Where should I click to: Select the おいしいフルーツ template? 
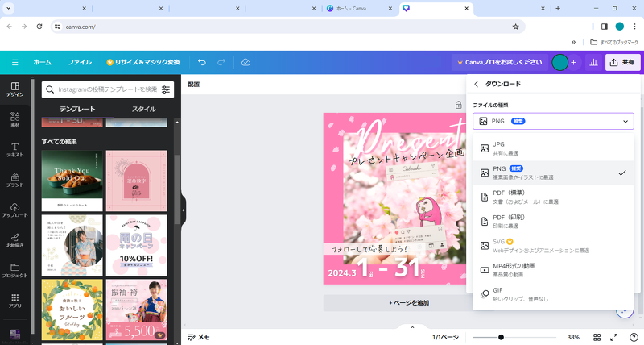[72, 310]
